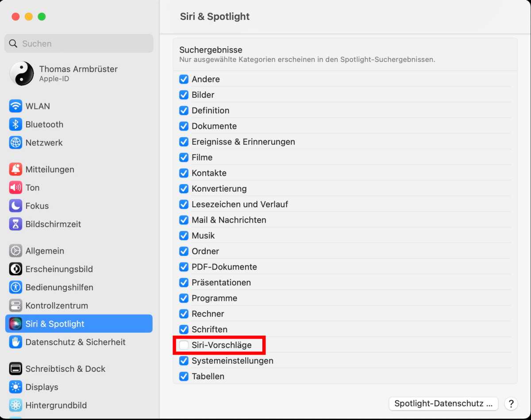Open the Netzwerk globe icon
This screenshot has width=531, height=420.
[15, 143]
